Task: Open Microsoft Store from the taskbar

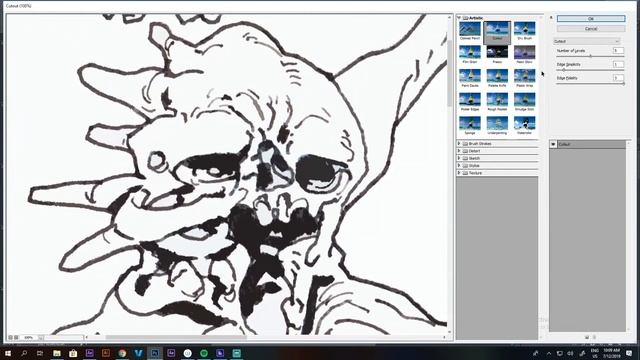Action: point(73,353)
